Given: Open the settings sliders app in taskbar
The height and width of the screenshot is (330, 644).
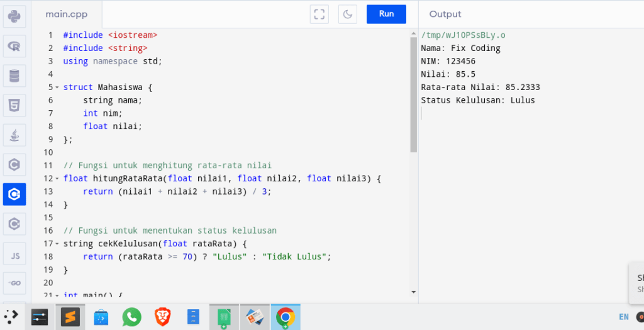Looking at the screenshot, I should click(x=40, y=317).
